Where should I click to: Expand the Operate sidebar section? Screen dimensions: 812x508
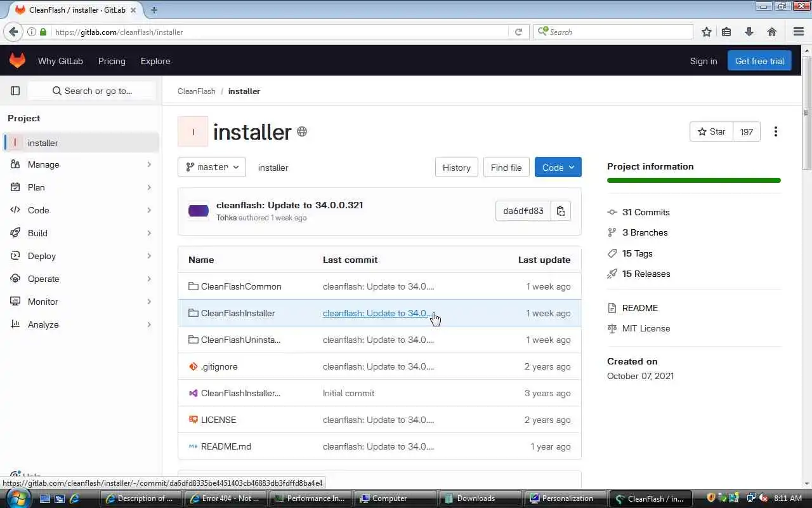click(81, 279)
